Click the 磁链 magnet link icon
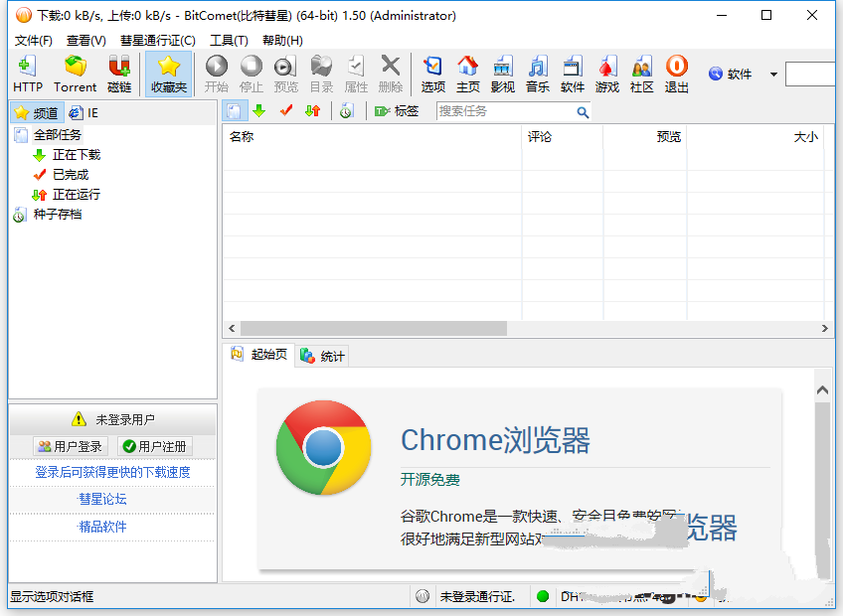Screen dimensions: 843x616 click(119, 74)
